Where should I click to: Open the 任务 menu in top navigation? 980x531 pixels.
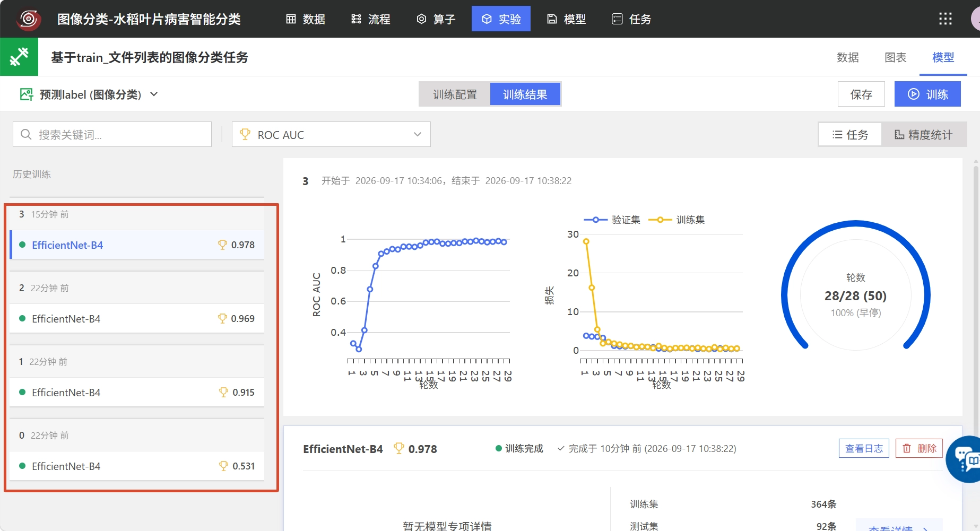point(632,19)
